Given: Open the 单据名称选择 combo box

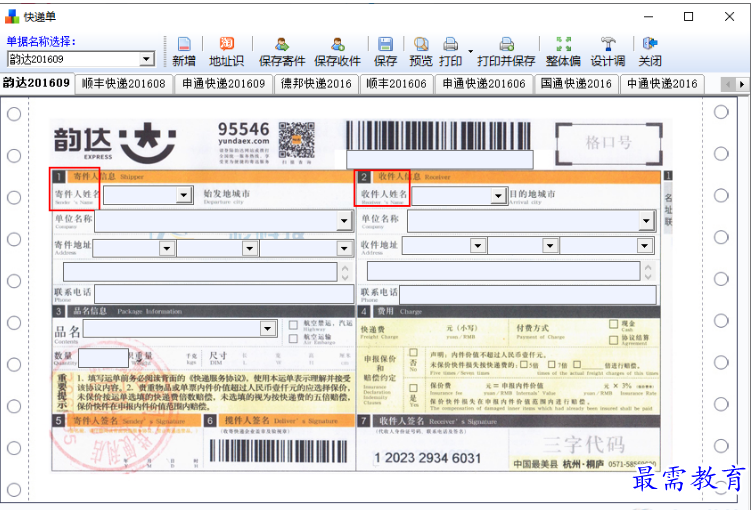Looking at the screenshot, I should click(147, 59).
